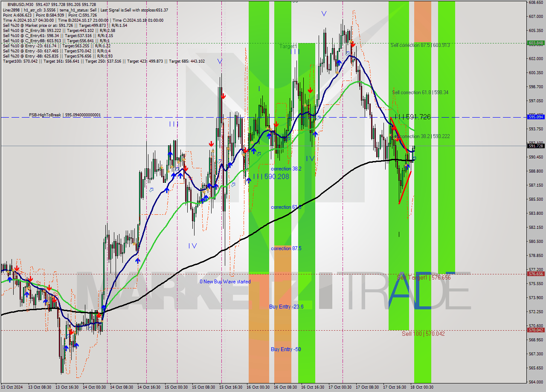Click the 'Sell 100 | 570.042' label

coord(423,334)
